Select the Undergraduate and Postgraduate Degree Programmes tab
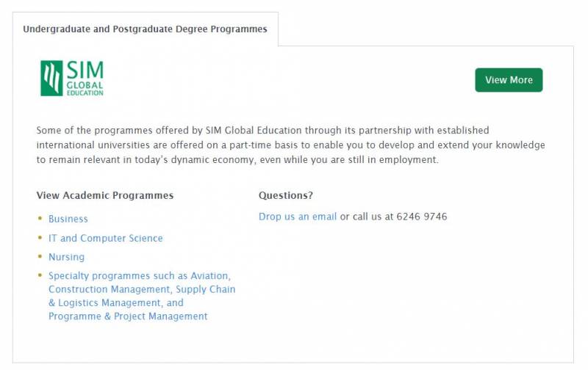 coord(145,29)
